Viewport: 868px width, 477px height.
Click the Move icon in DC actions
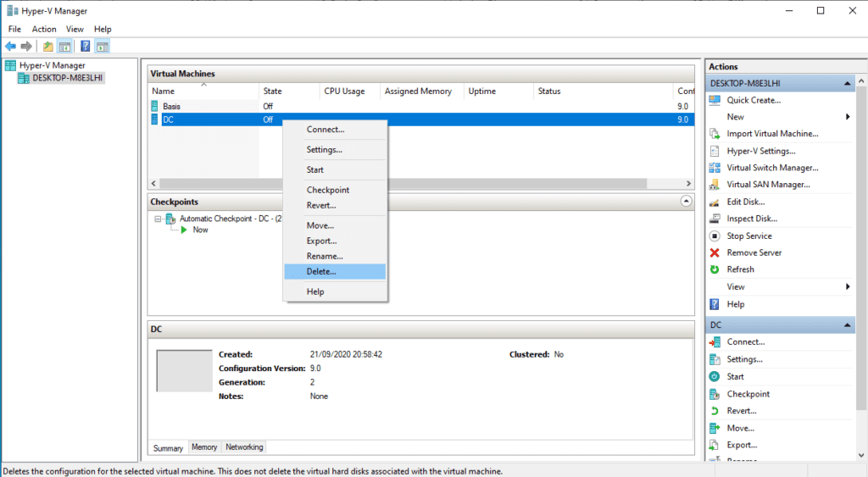click(715, 429)
